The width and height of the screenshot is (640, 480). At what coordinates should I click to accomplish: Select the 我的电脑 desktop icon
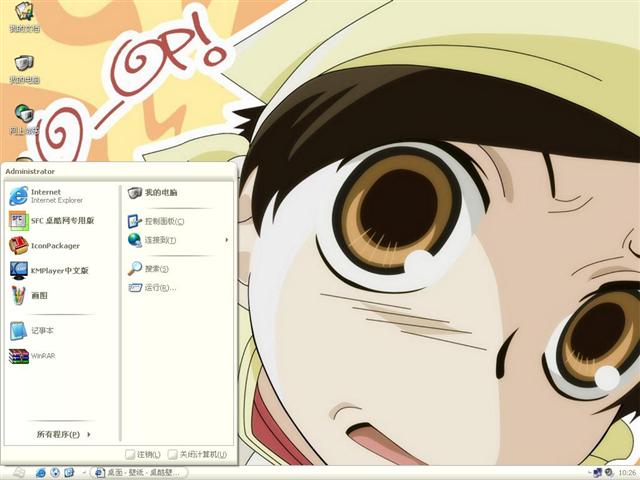pos(24,69)
